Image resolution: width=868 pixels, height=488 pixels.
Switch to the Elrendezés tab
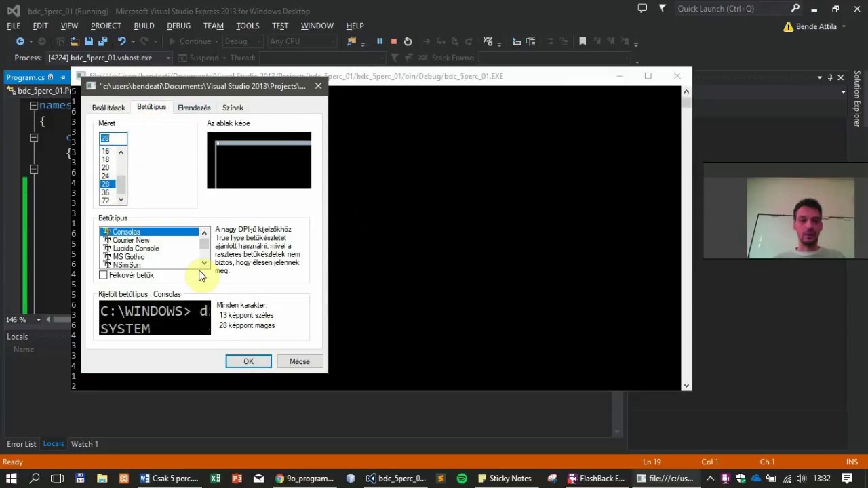tap(194, 108)
